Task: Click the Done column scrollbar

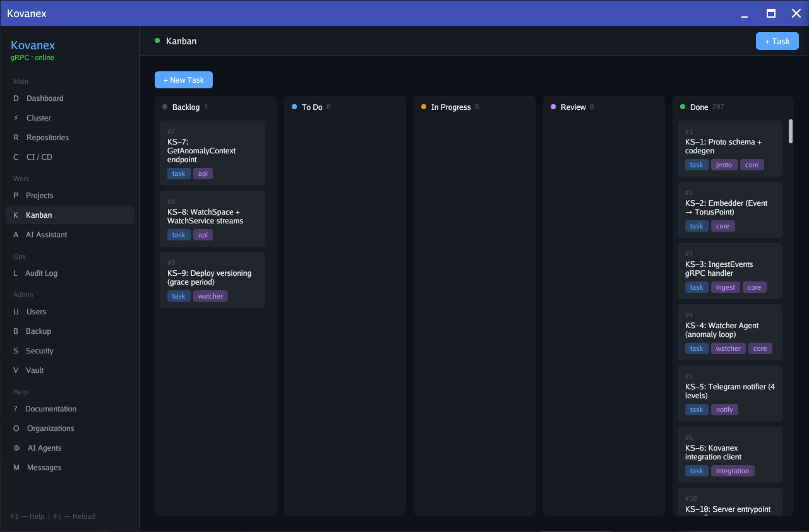Action: tap(790, 131)
